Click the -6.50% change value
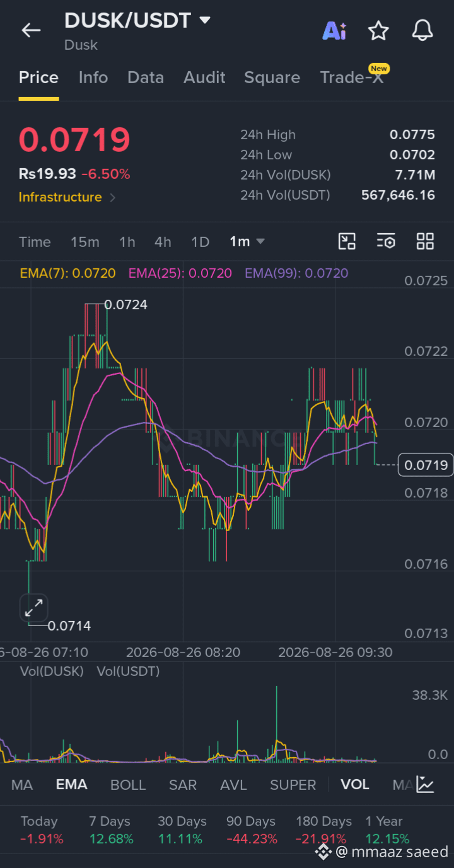 pyautogui.click(x=106, y=174)
